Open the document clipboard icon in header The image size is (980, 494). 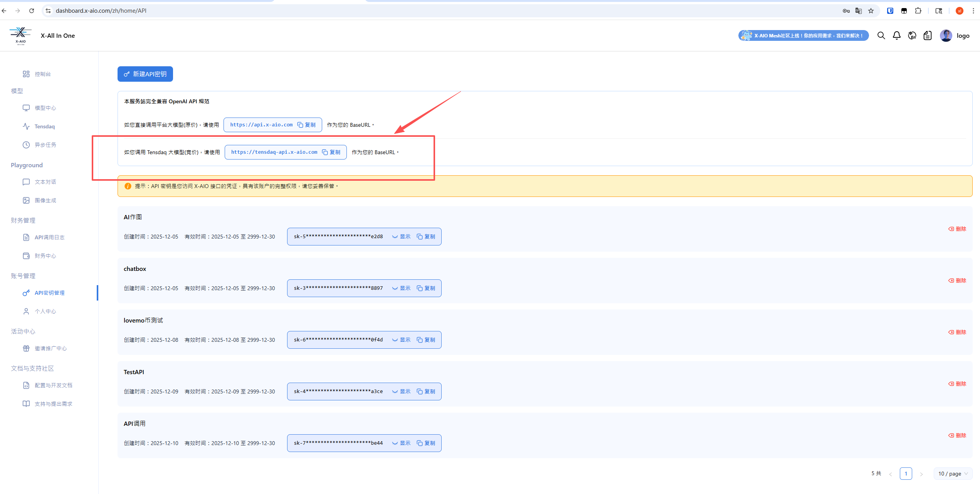[928, 35]
